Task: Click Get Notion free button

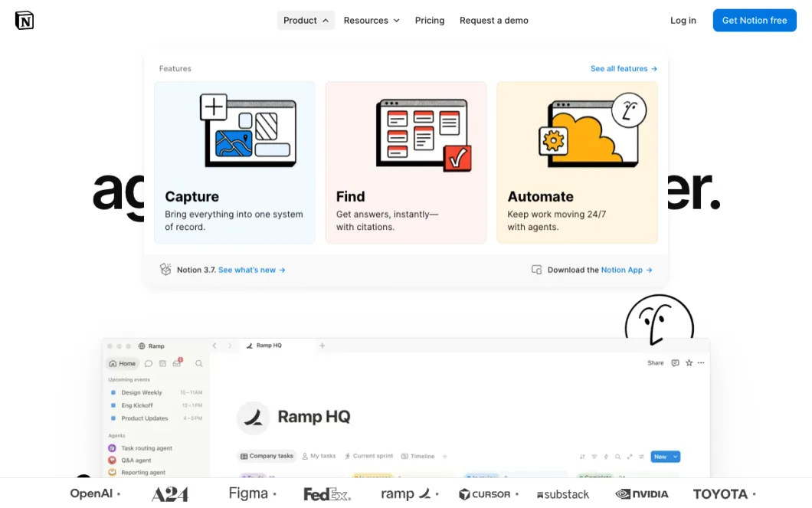Action: pyautogui.click(x=754, y=20)
